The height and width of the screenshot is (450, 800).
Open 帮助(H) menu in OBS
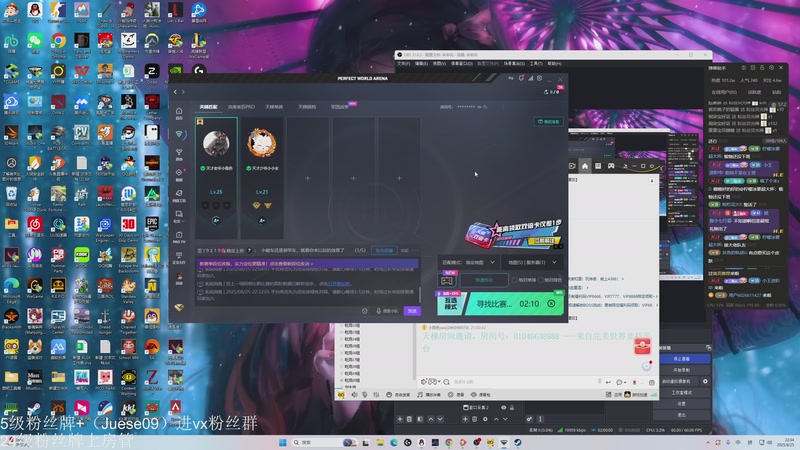click(x=554, y=63)
